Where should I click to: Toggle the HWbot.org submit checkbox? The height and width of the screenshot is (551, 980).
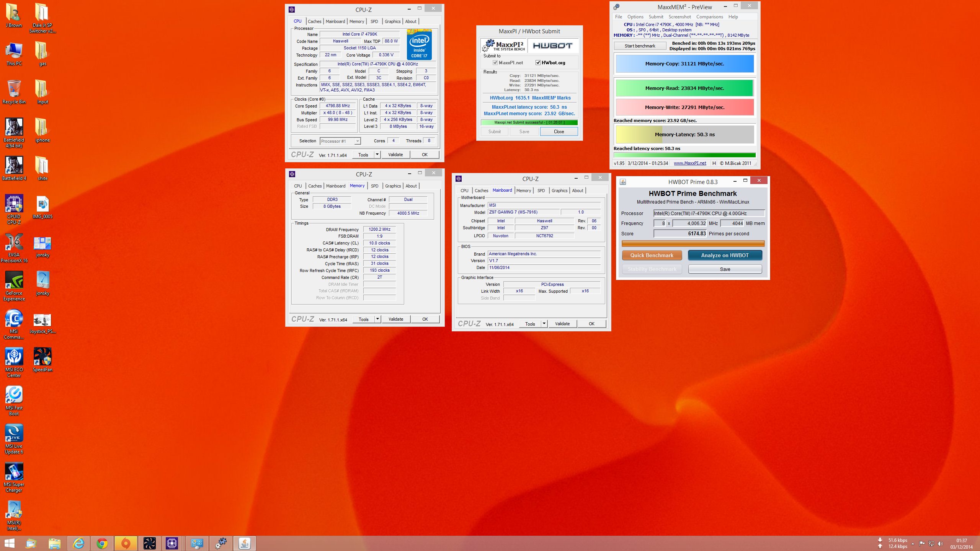pyautogui.click(x=538, y=63)
